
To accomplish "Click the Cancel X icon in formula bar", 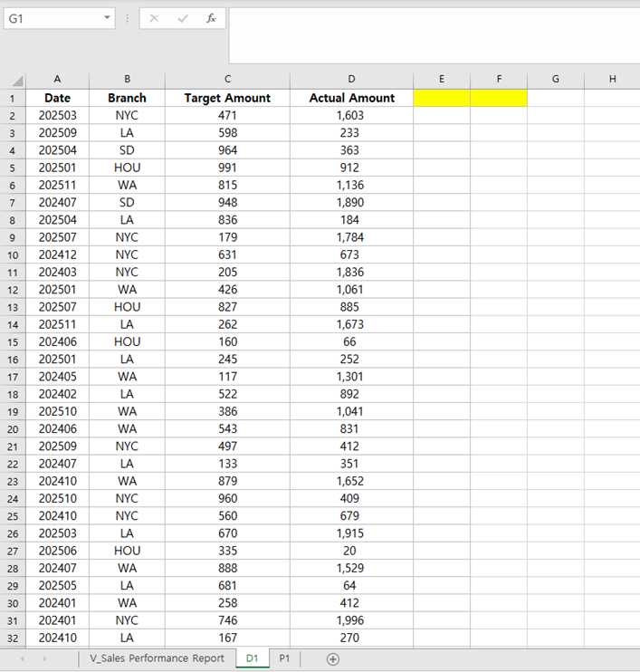I will point(154,18).
